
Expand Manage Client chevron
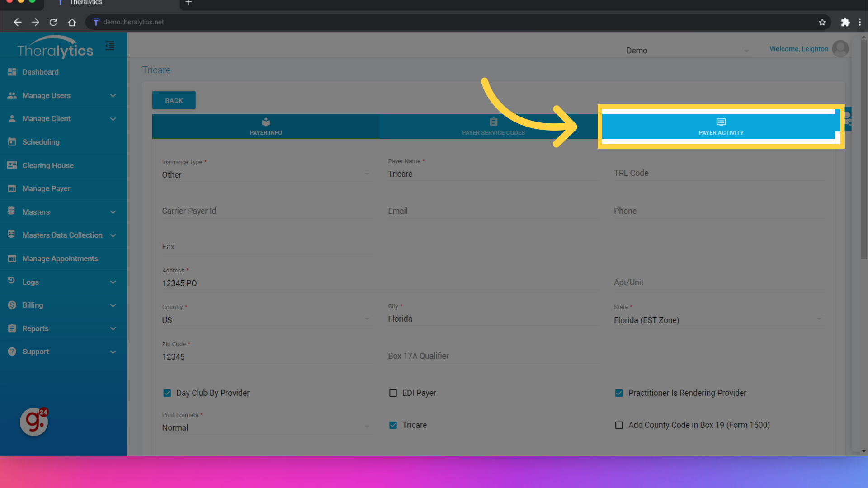113,119
